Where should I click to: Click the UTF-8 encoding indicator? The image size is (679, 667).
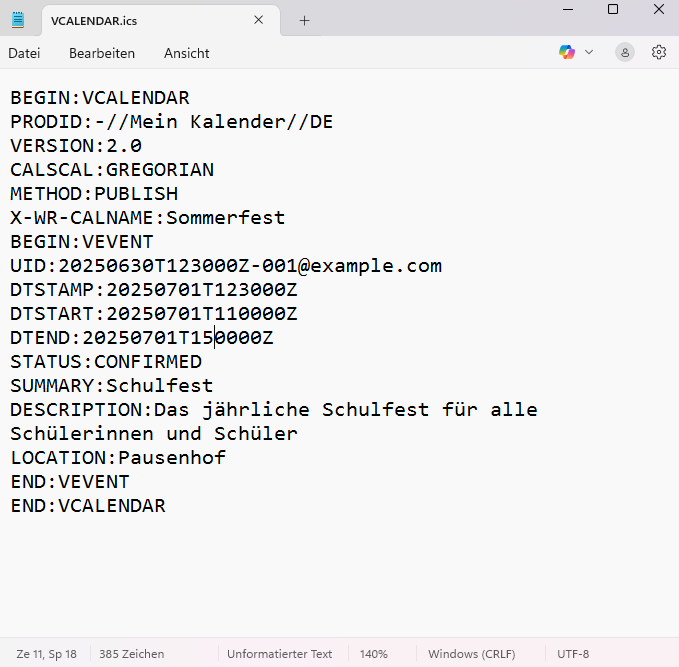point(573,654)
